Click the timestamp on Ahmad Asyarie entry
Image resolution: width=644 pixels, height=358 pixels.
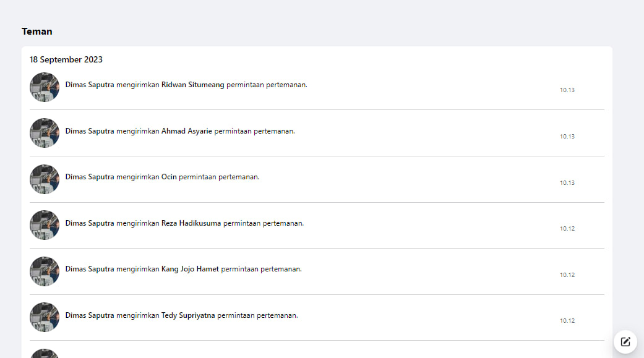567,137
